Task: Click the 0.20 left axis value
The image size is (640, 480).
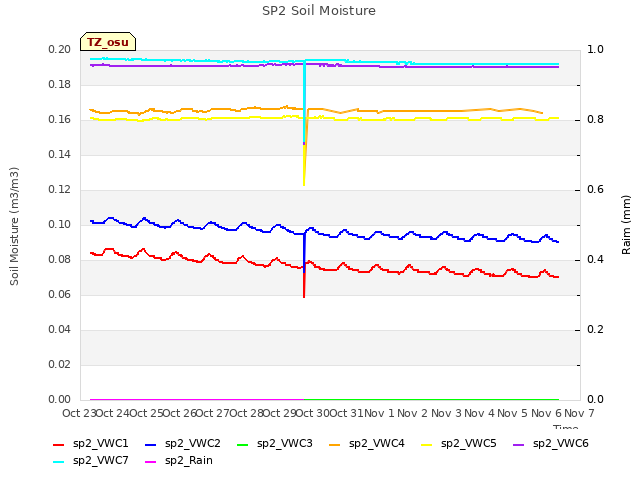Action: tap(60, 50)
